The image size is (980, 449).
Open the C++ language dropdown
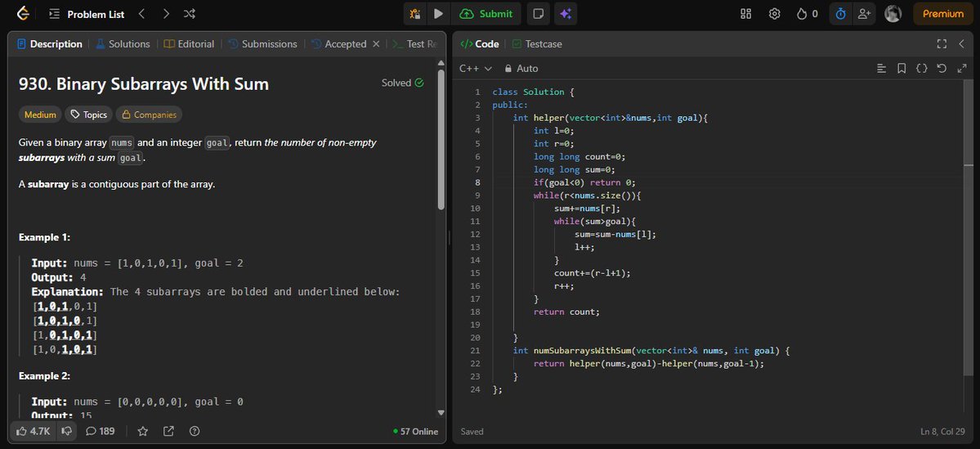click(x=476, y=68)
